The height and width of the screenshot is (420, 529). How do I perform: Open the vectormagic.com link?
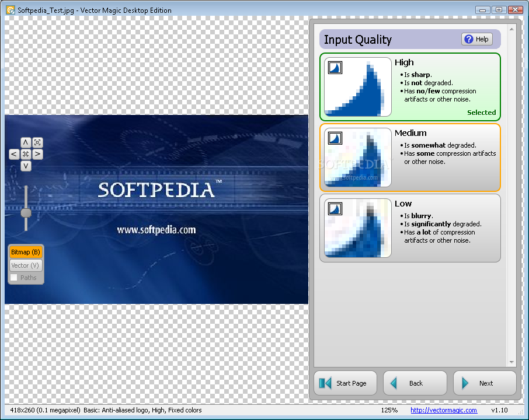point(444,410)
